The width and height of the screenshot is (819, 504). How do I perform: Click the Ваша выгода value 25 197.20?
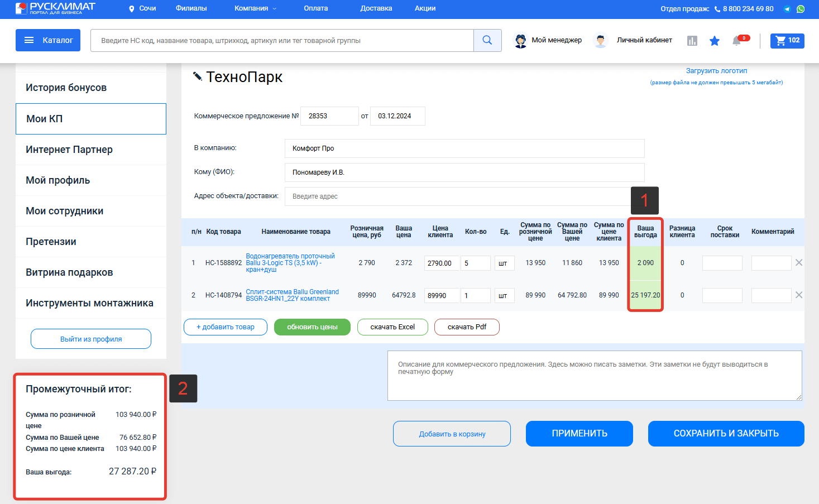point(645,295)
